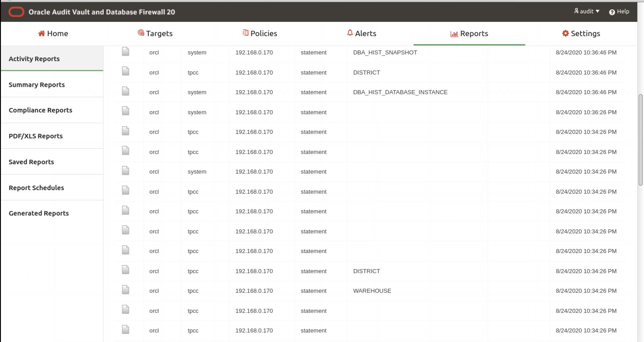Open details icon for WAREHOUSE row
Image resolution: width=644 pixels, height=342 pixels.
click(125, 290)
